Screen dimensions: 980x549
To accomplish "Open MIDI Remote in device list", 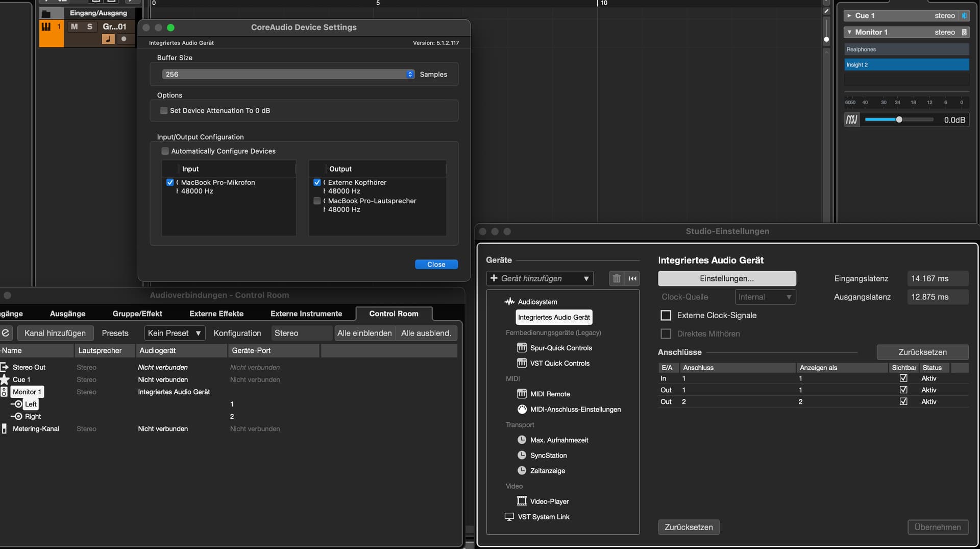I will (550, 394).
